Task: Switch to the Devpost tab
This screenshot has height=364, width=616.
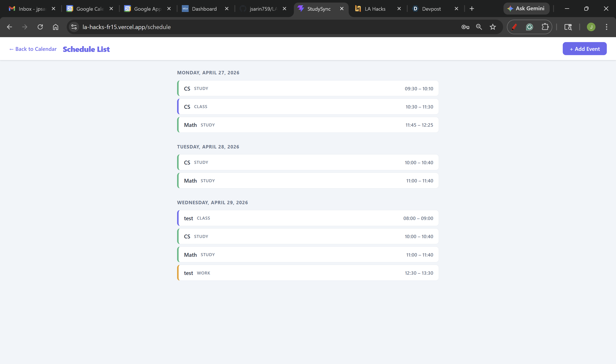Action: click(x=431, y=9)
